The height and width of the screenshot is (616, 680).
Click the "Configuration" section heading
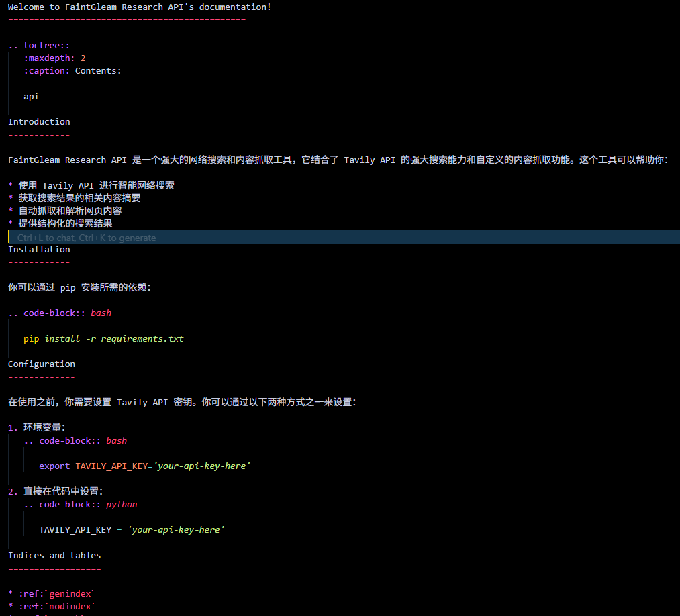pyautogui.click(x=42, y=364)
